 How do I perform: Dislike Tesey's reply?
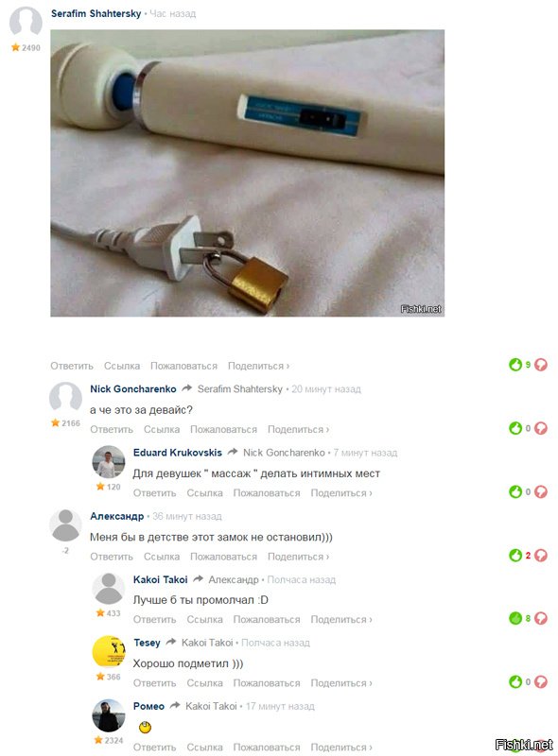pos(541,681)
